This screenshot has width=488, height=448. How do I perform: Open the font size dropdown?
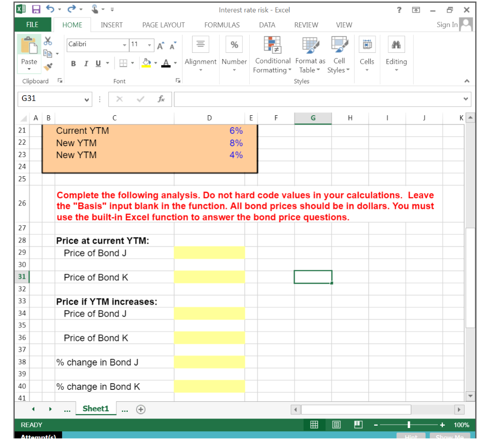[149, 44]
